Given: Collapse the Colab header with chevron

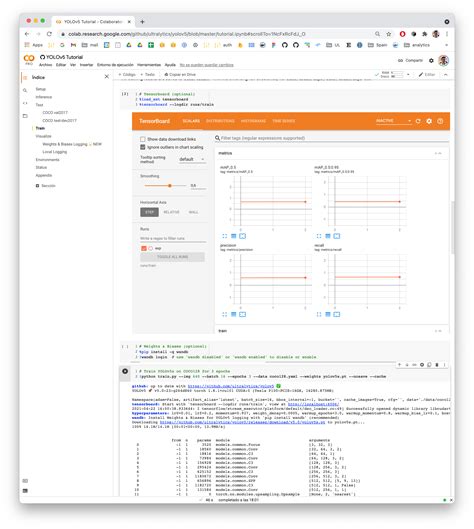Looking at the screenshot, I should (446, 74).
